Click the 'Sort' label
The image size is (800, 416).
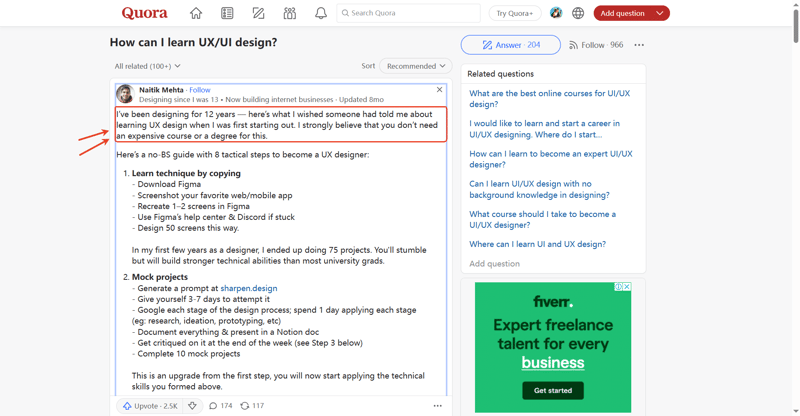368,66
